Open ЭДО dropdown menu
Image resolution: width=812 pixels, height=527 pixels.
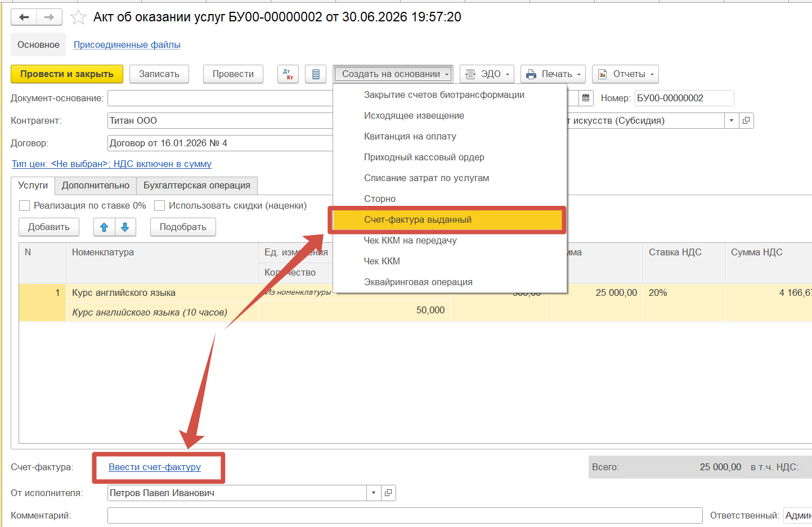(x=488, y=74)
